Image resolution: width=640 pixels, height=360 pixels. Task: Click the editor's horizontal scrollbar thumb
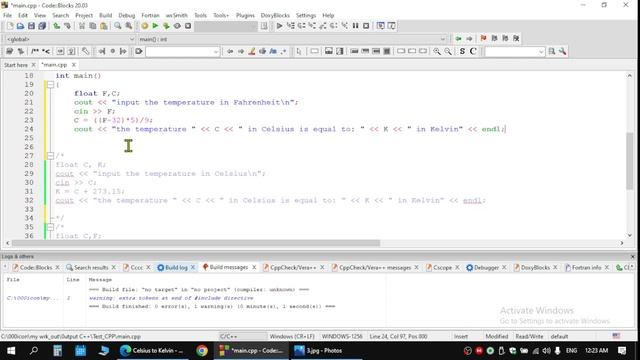[x=196, y=243]
